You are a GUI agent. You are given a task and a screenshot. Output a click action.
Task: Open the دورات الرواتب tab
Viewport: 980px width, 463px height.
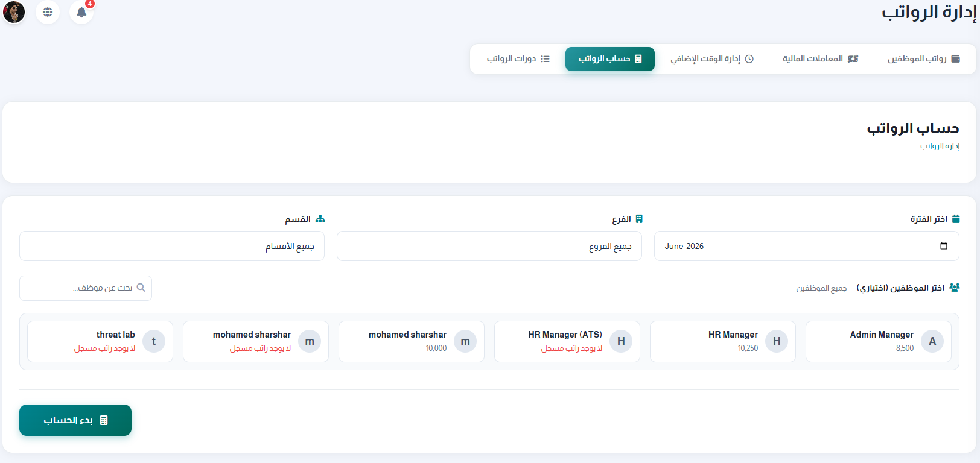518,59
